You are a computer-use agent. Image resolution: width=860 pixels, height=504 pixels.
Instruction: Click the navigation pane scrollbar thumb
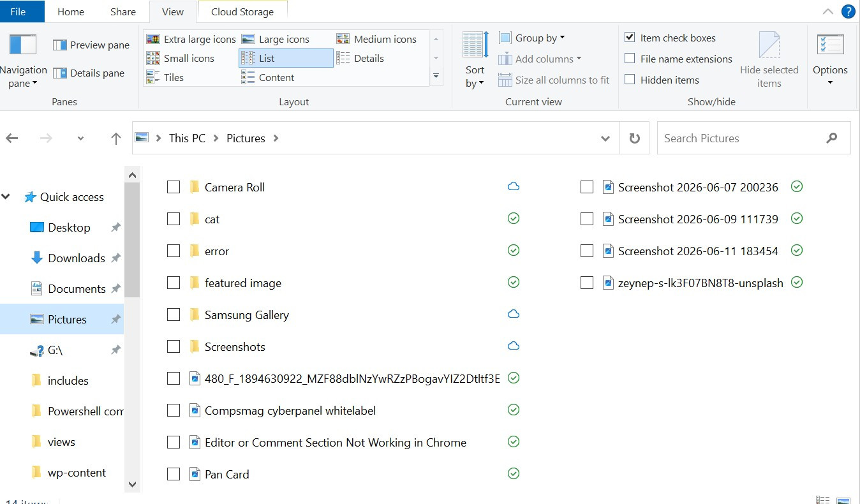[133, 240]
